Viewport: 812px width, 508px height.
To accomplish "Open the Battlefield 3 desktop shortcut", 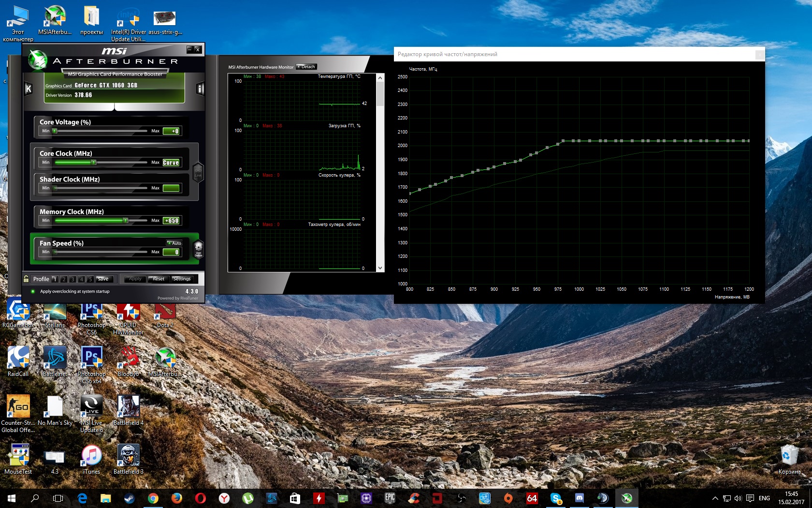I will pyautogui.click(x=128, y=460).
